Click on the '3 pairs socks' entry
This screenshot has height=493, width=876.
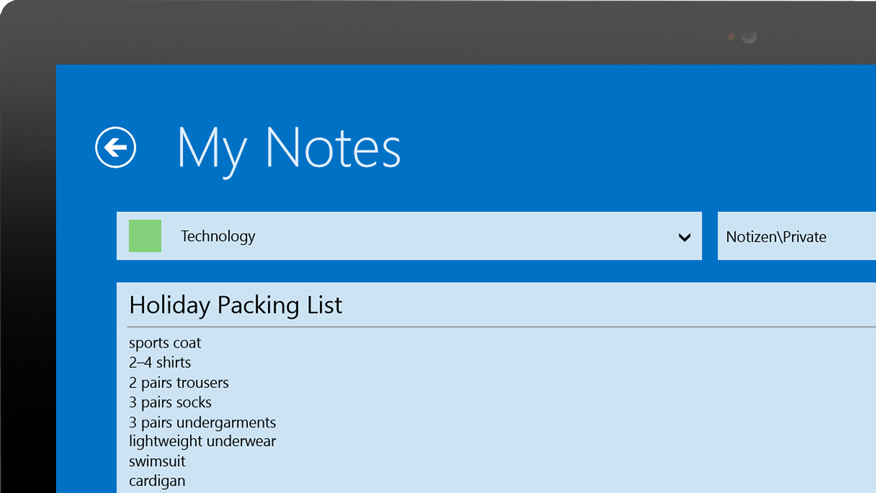[x=170, y=402]
